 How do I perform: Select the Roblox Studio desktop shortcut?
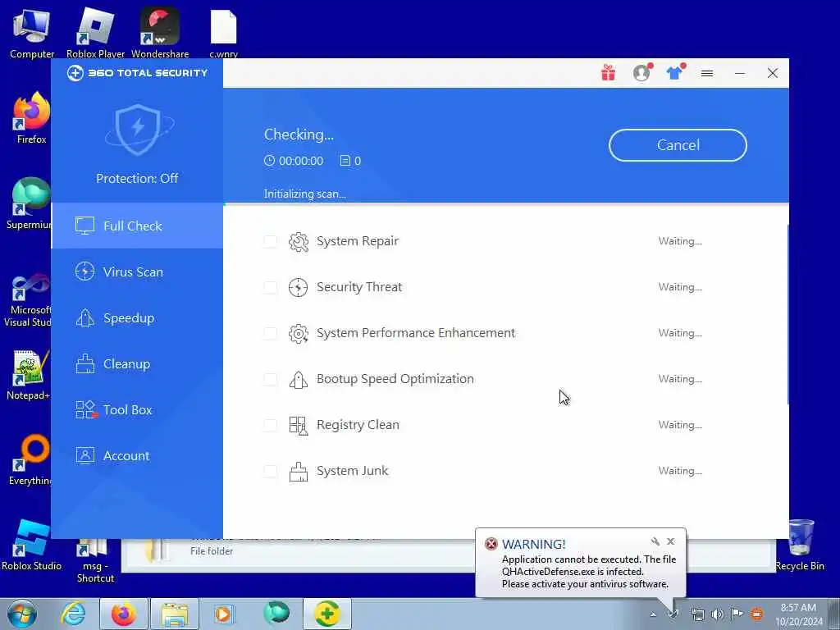pyautogui.click(x=32, y=546)
